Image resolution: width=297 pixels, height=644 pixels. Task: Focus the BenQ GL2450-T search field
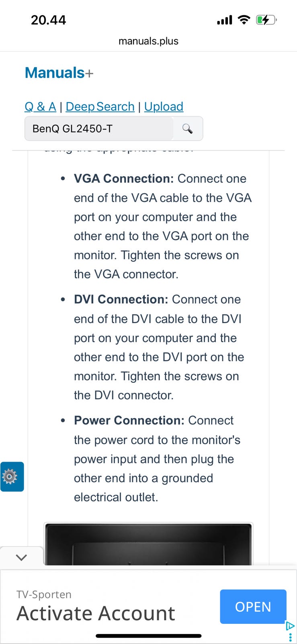(99, 129)
